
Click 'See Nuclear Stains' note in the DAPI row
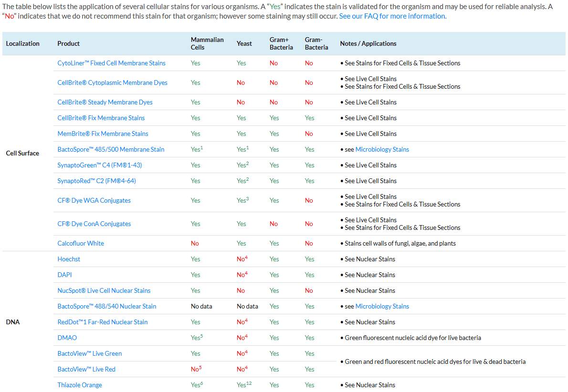tap(370, 275)
